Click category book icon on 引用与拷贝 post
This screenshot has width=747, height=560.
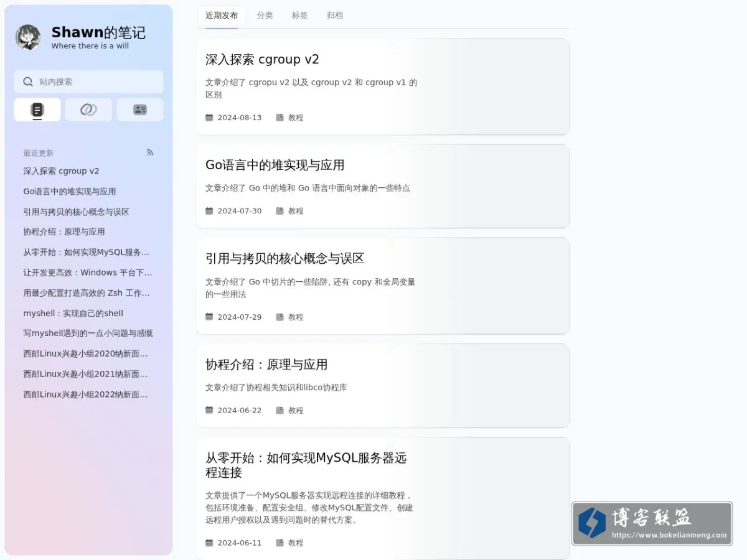click(x=280, y=317)
